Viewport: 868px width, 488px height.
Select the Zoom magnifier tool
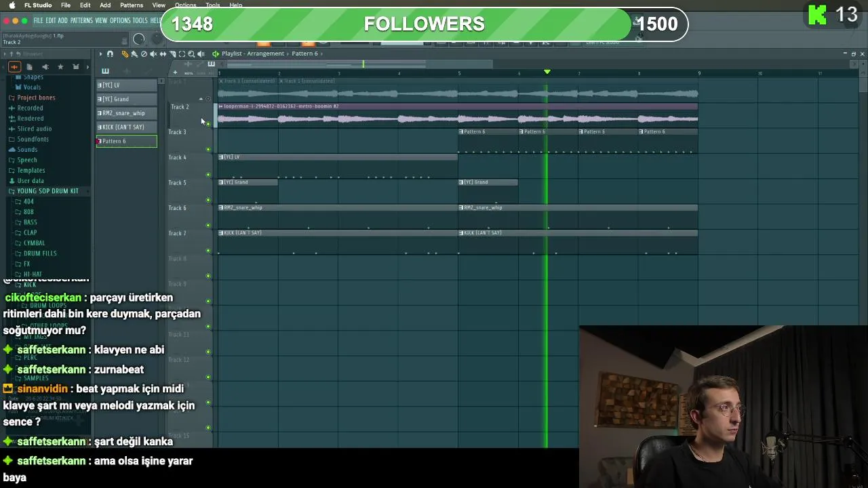coord(191,54)
